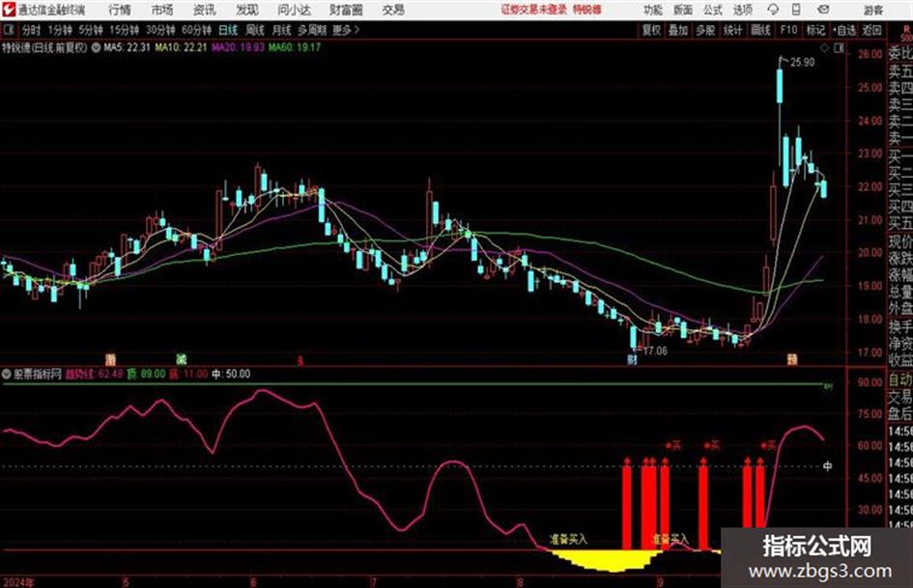913x588 pixels.
Task: Click the 多股 multi-stock button
Action: 705,30
